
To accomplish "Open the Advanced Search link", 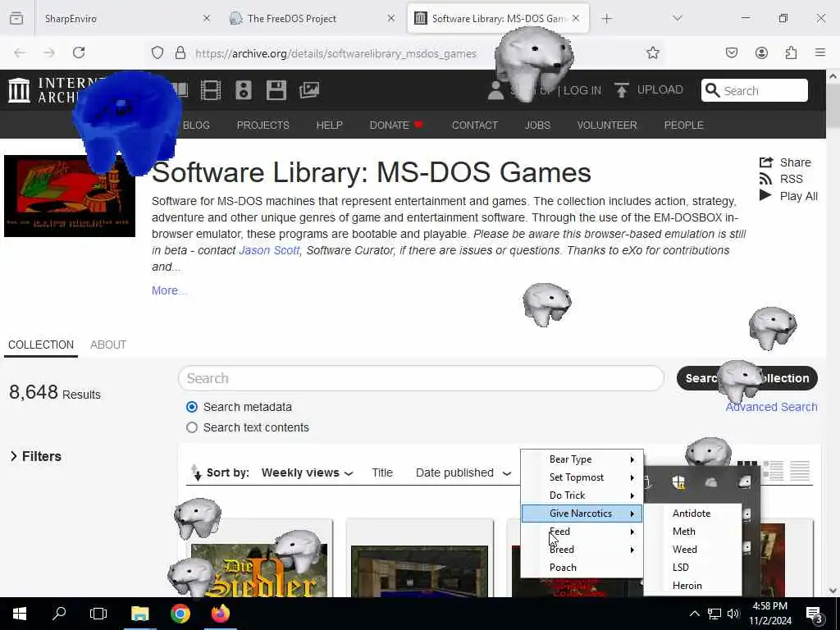I will tap(771, 407).
